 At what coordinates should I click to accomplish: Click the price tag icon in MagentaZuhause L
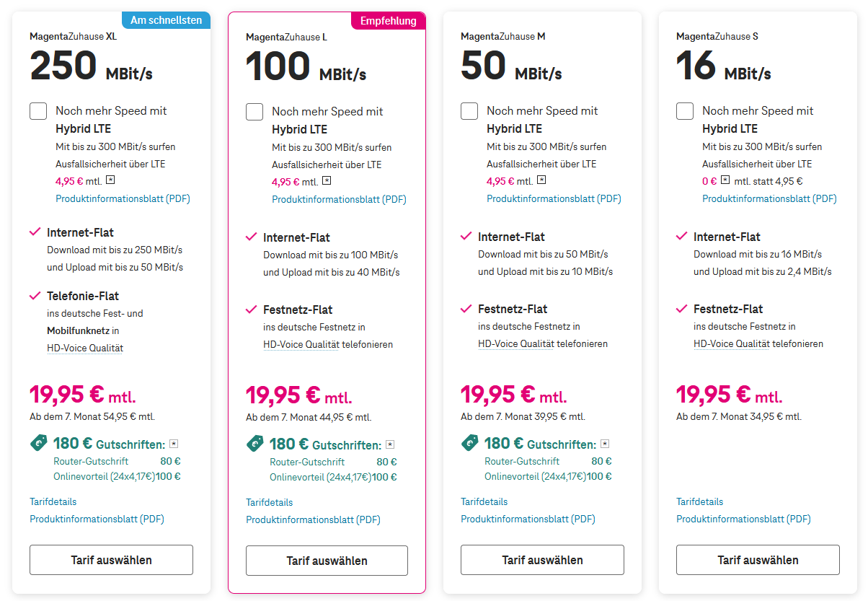coord(254,444)
